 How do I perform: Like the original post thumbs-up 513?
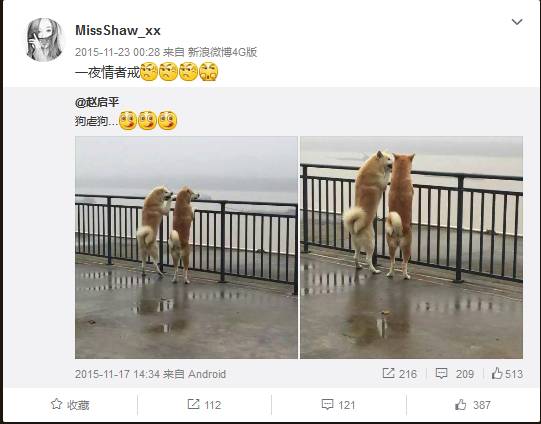click(497, 373)
